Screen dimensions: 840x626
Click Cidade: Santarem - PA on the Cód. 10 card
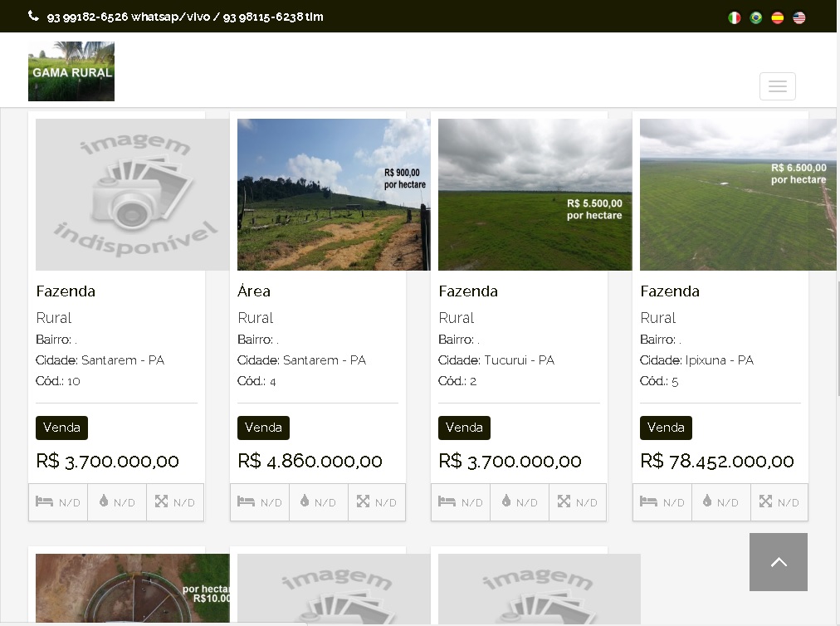pyautogui.click(x=100, y=360)
